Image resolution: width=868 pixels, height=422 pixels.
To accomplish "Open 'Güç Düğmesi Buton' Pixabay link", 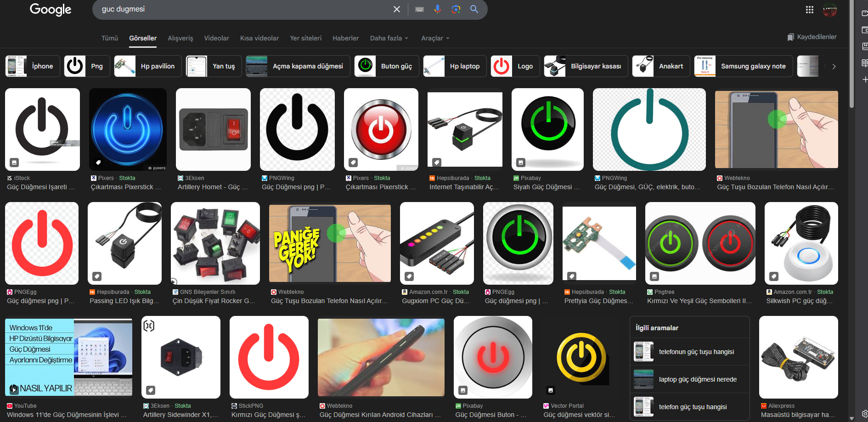I will pyautogui.click(x=491, y=415).
